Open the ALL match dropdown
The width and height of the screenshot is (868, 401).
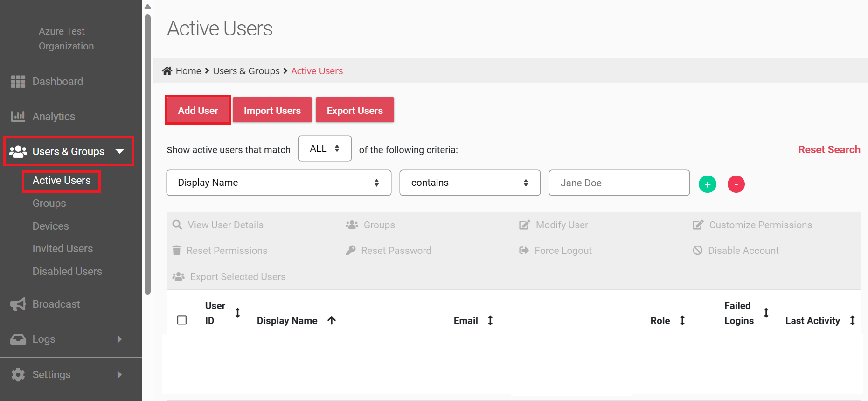coord(325,148)
